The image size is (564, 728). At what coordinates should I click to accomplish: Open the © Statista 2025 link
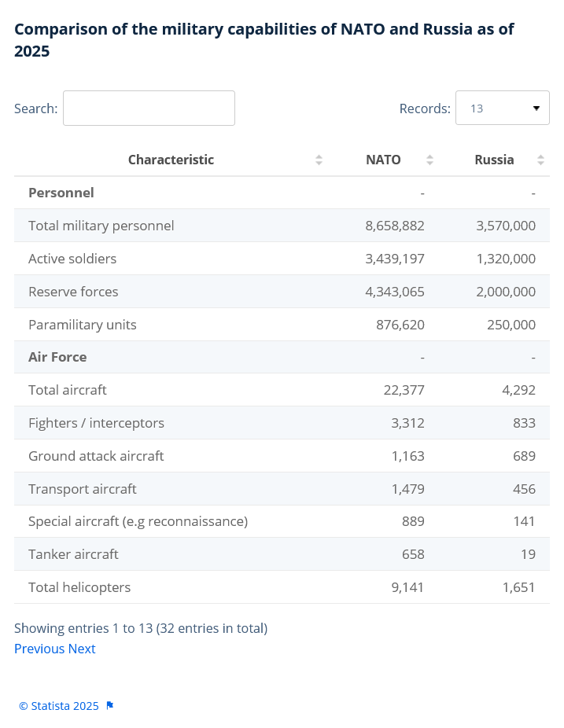pos(59,706)
